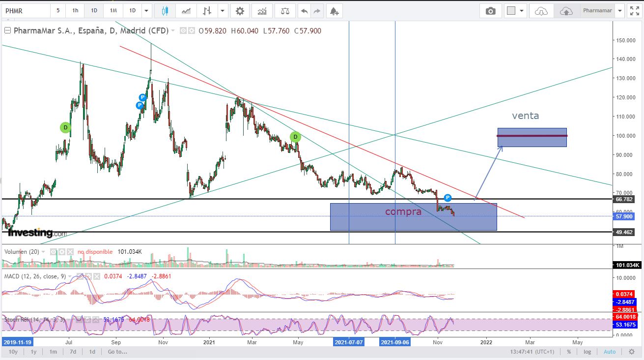Open chart properties gear in toolbar

point(240,11)
